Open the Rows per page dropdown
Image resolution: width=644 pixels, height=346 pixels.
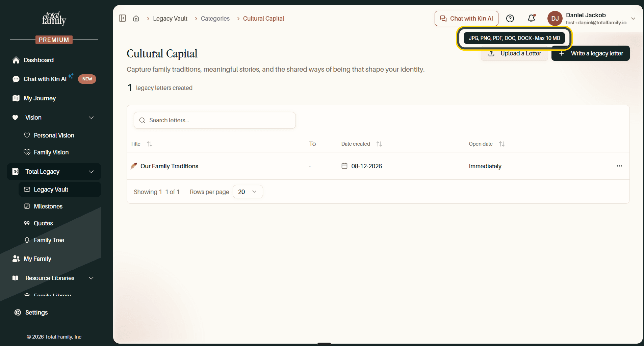click(248, 192)
